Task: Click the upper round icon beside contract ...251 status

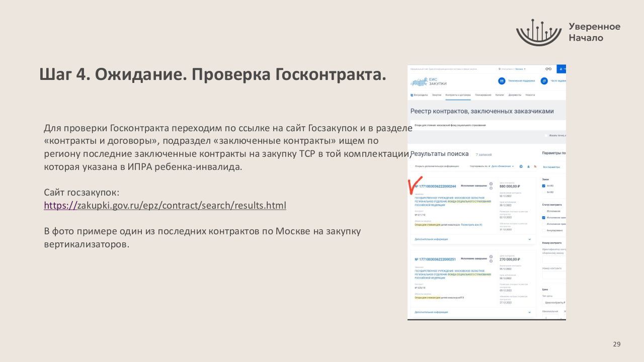Action: 491,256
